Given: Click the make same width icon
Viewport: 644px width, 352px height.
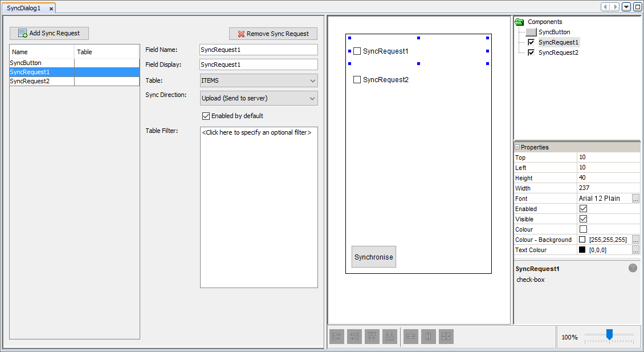Looking at the screenshot, I should [x=410, y=337].
